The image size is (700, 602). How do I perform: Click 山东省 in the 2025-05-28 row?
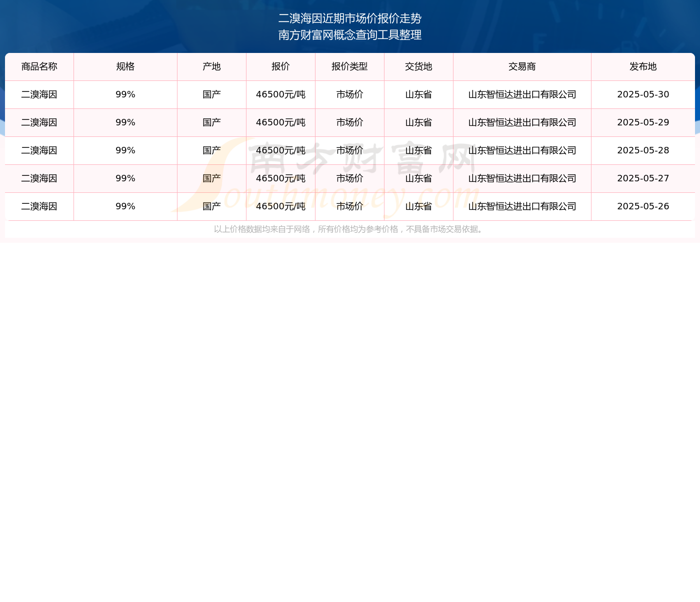pyautogui.click(x=418, y=150)
